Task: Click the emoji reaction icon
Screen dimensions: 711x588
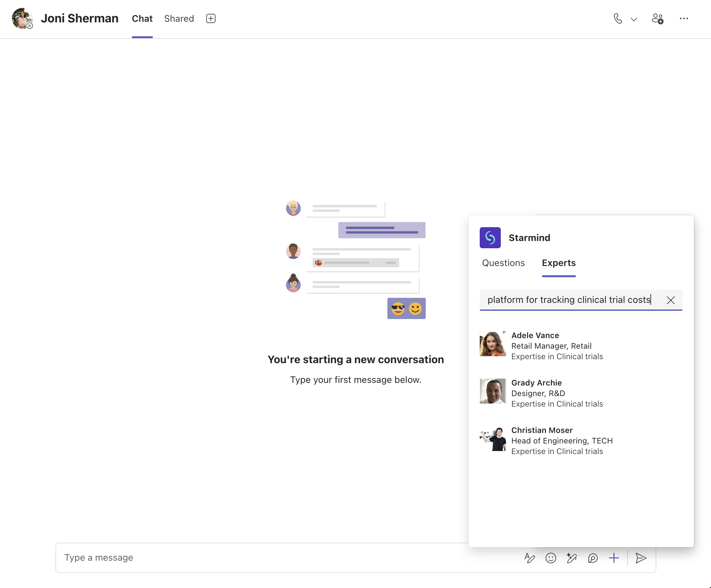Action: point(550,557)
